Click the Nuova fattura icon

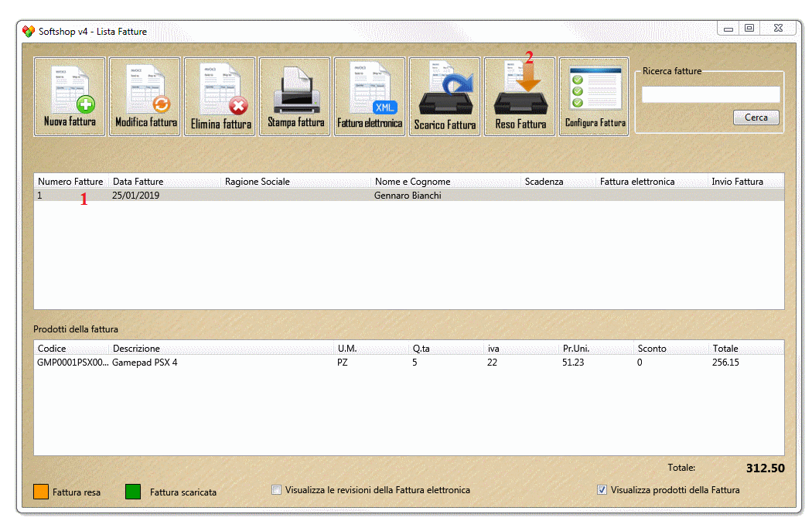70,97
